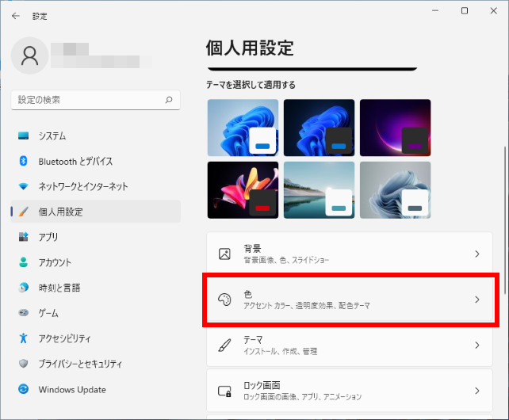Maximize the Settings window

(x=465, y=11)
